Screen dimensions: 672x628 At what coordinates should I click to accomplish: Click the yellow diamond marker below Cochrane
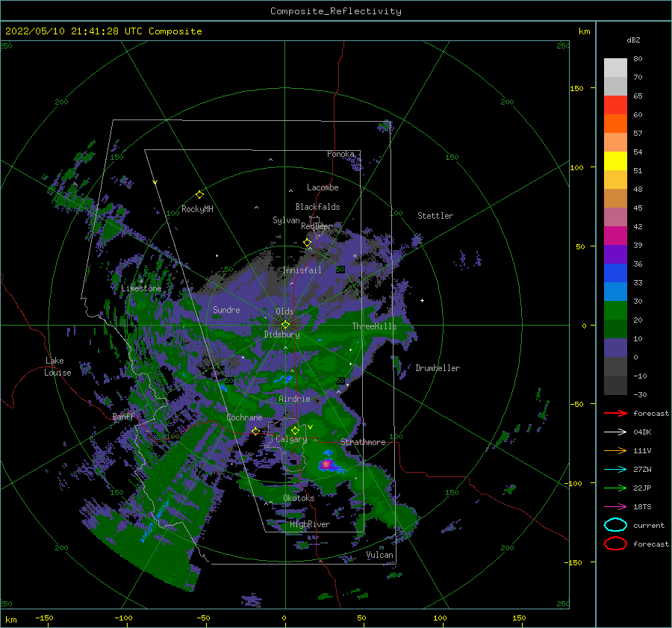(x=255, y=431)
